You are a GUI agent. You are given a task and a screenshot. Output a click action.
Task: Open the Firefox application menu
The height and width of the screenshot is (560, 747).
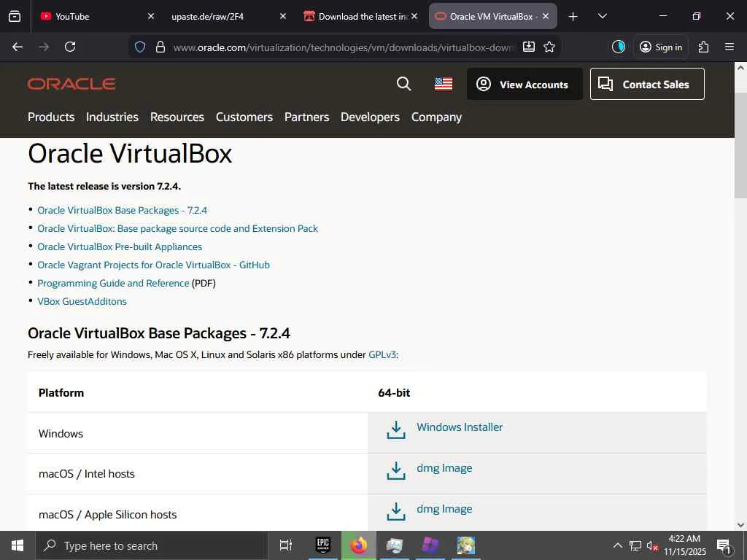(729, 47)
